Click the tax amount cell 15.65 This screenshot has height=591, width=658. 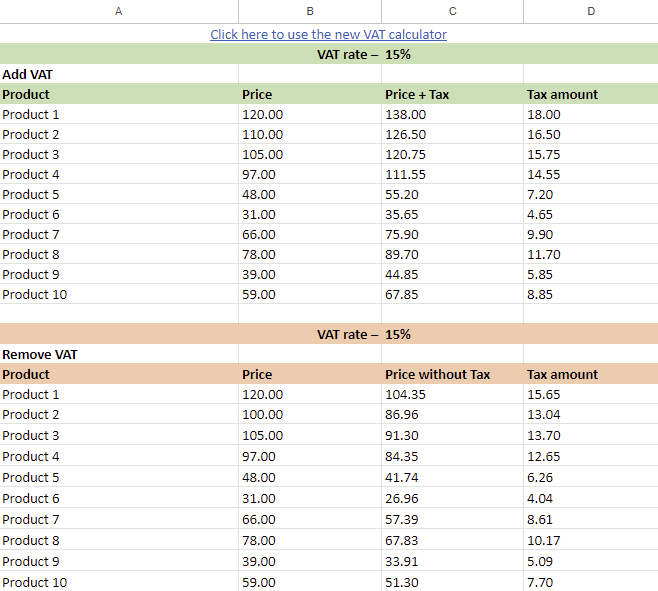tap(543, 394)
